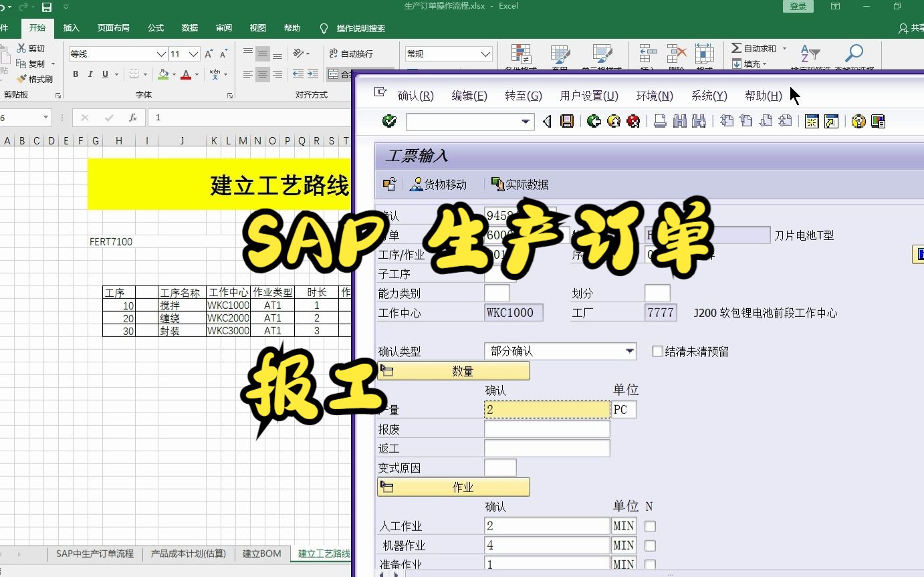Select the green Enter checkmark icon

389,121
